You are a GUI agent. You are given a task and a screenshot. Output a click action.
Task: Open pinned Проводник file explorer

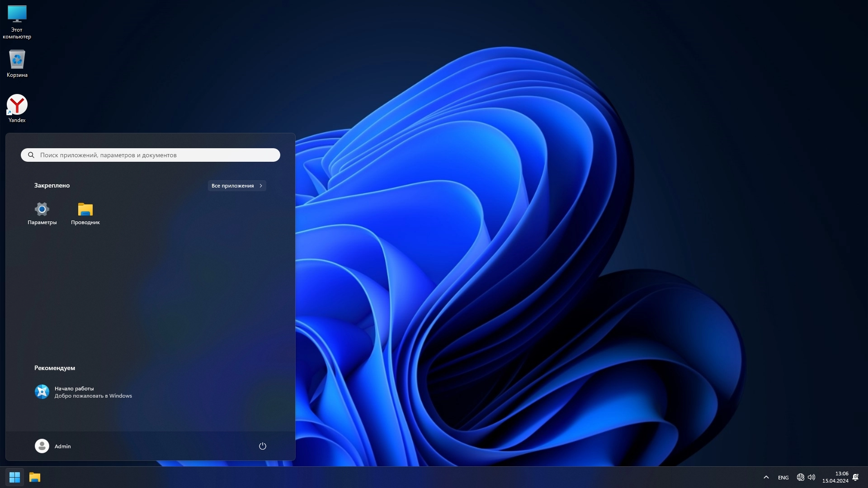(x=85, y=213)
